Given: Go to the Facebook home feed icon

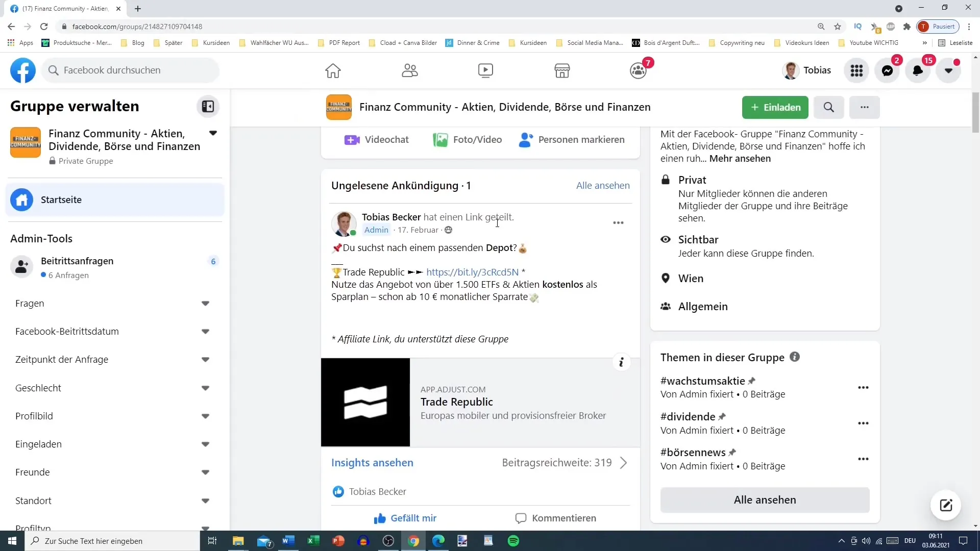Looking at the screenshot, I should click(x=333, y=70).
